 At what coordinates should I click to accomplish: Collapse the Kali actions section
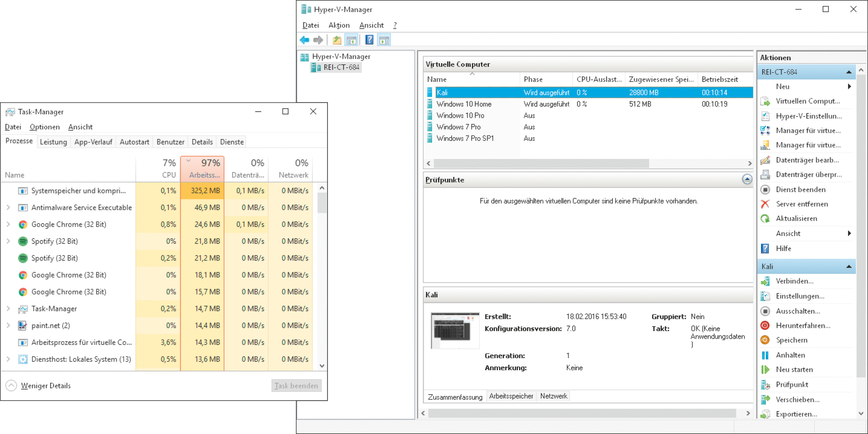(849, 266)
